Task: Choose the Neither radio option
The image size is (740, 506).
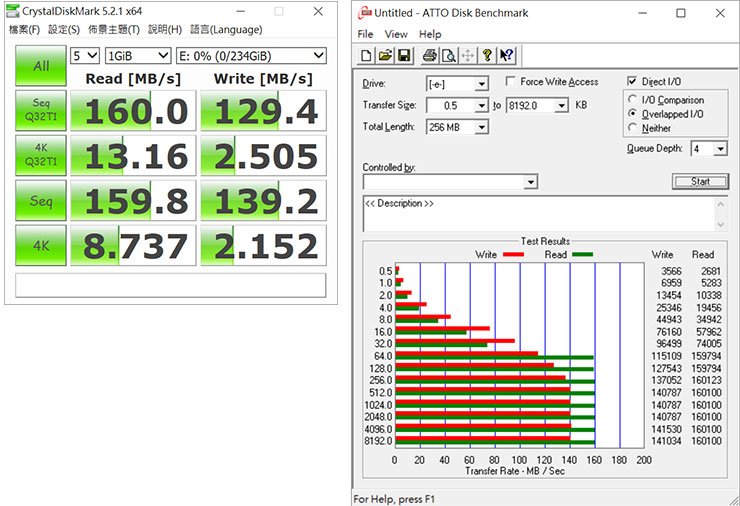Action: coord(633,128)
